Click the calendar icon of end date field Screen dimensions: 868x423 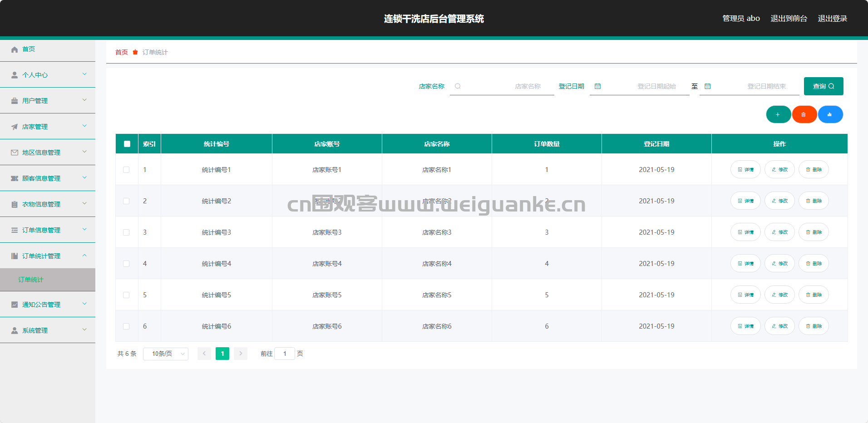tap(707, 86)
